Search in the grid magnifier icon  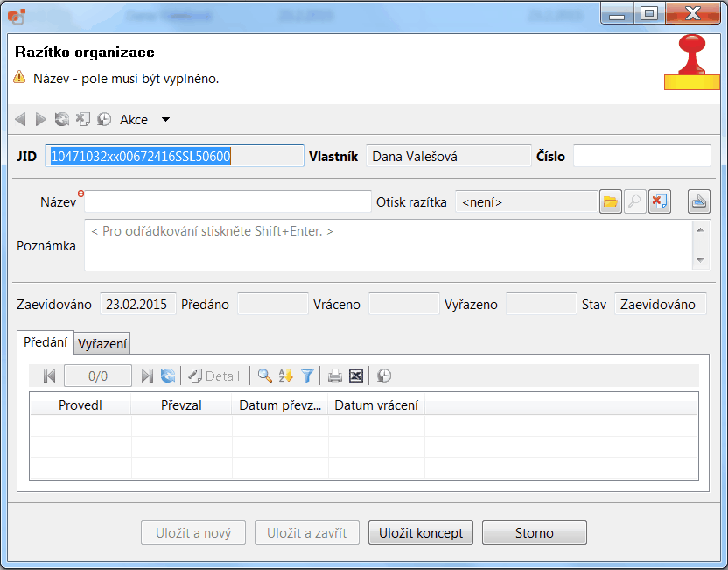[264, 376]
